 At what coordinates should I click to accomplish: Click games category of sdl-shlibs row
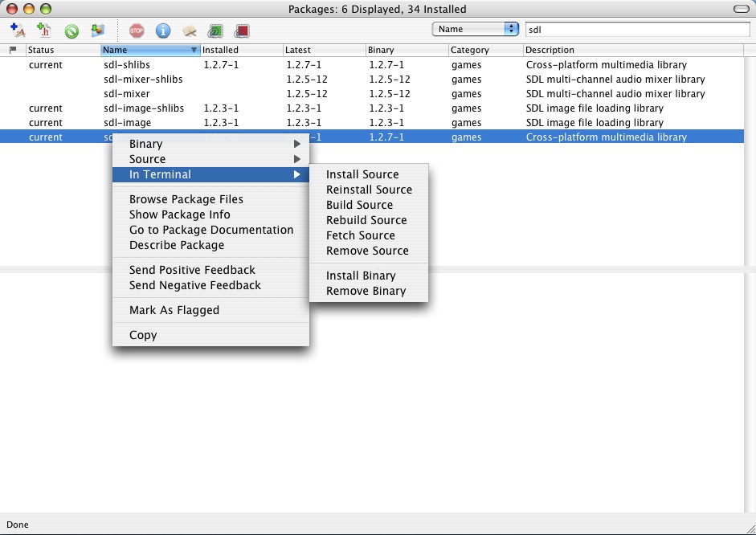(x=466, y=65)
